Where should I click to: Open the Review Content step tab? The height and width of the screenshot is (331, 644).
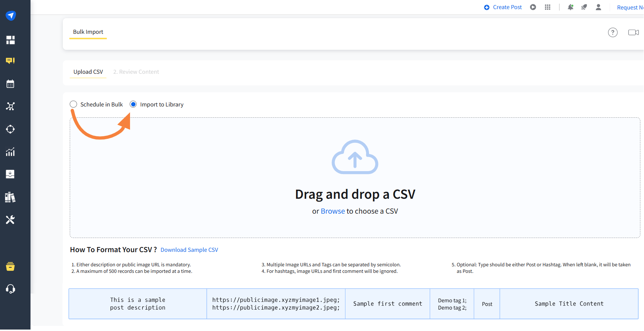[136, 72]
